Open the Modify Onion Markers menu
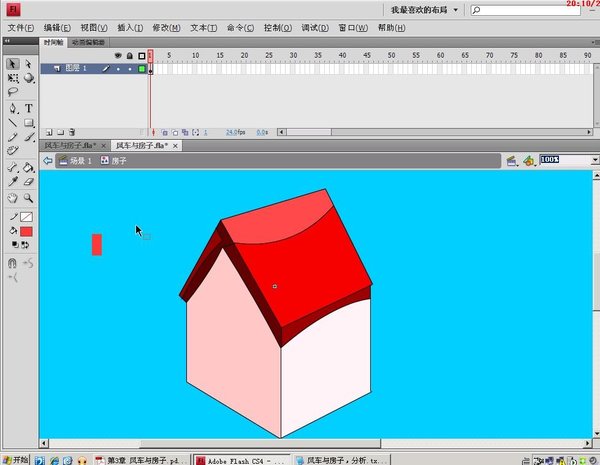This screenshot has width=600, height=465. 196,132
